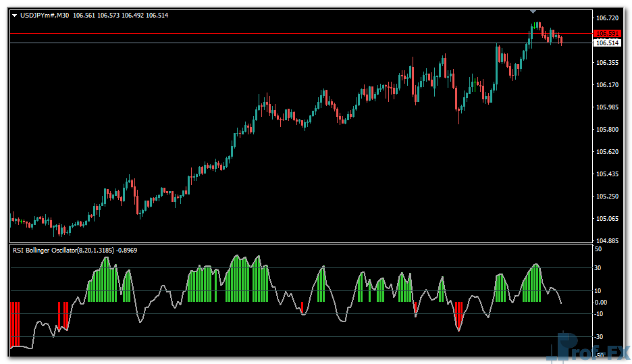Click the 104.885 price scale value
The image size is (632, 364).
pyautogui.click(x=607, y=241)
